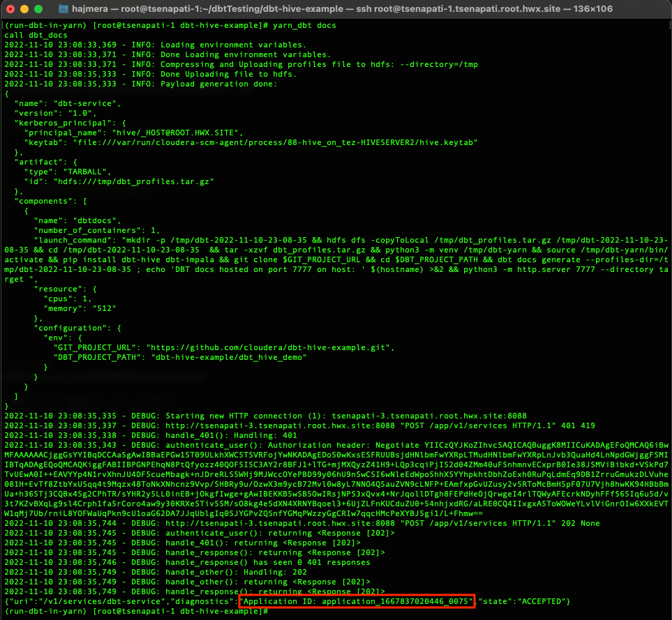This screenshot has height=620, width=672.
Task: Click the hive.keytab file path
Action: 275,142
